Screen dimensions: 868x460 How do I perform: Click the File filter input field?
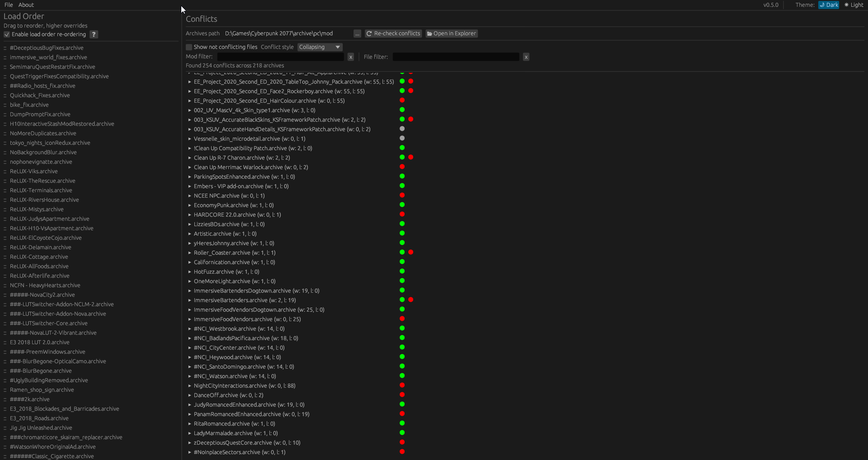click(456, 57)
